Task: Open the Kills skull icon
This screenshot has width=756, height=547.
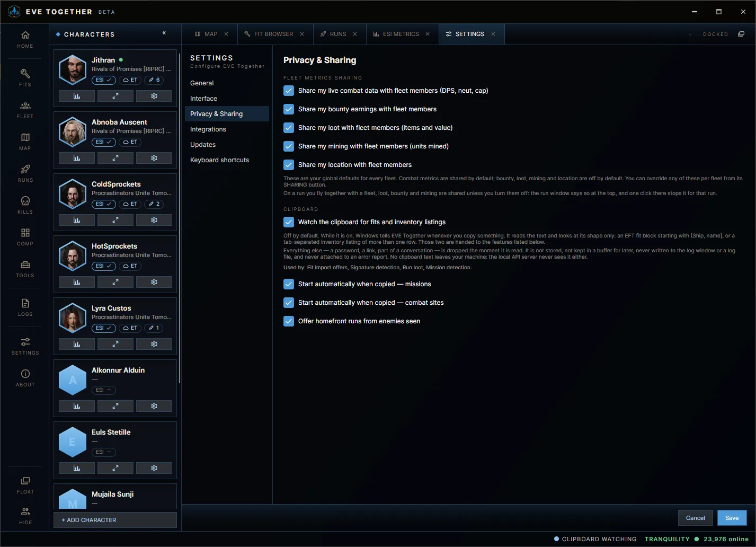Action: pos(25,205)
